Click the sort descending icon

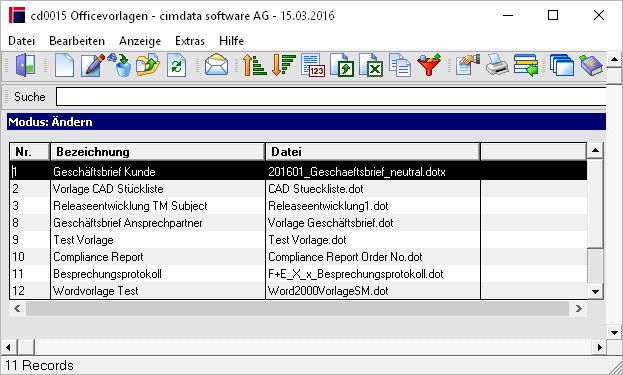coord(284,65)
